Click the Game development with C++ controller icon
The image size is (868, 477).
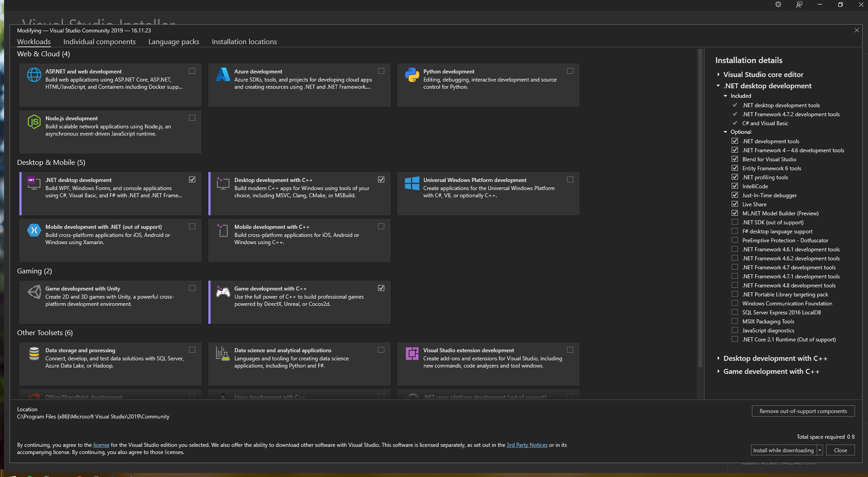[223, 292]
